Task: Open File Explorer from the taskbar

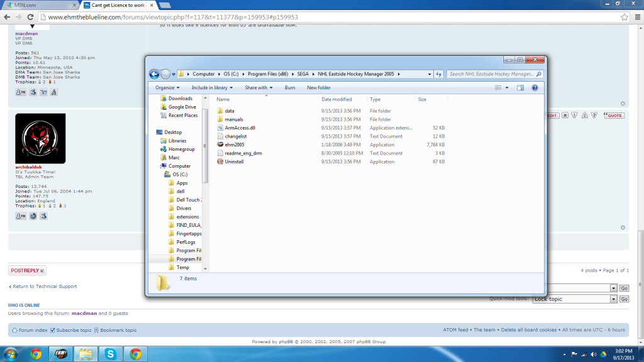Action: 86,354
